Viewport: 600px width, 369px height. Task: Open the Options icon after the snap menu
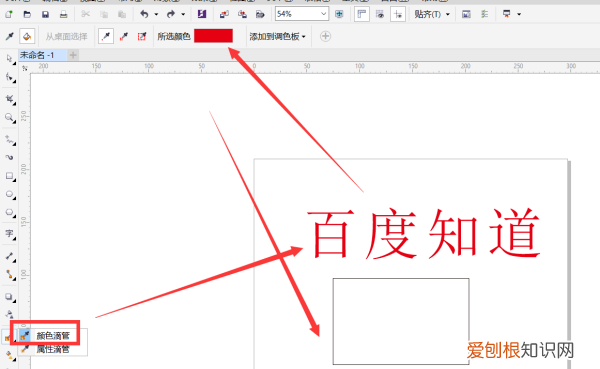pos(466,15)
